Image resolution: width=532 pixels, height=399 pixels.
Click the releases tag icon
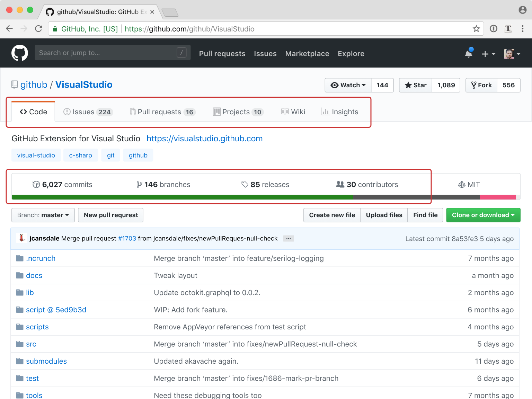click(x=245, y=184)
